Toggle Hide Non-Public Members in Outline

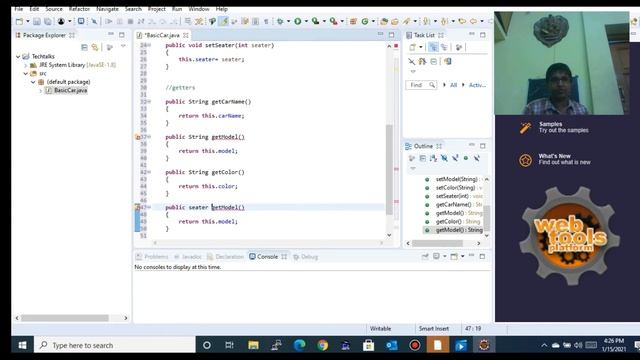click(x=466, y=158)
